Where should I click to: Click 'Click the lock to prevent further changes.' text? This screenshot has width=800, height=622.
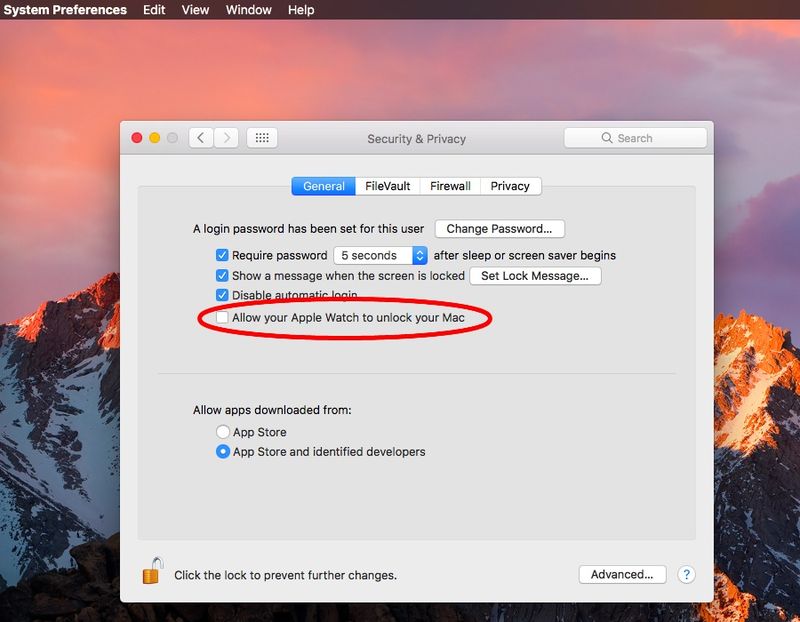coord(285,575)
